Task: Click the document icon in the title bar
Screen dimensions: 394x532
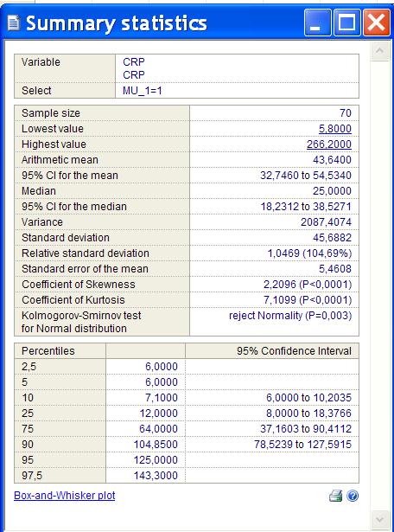Action: pyautogui.click(x=14, y=23)
